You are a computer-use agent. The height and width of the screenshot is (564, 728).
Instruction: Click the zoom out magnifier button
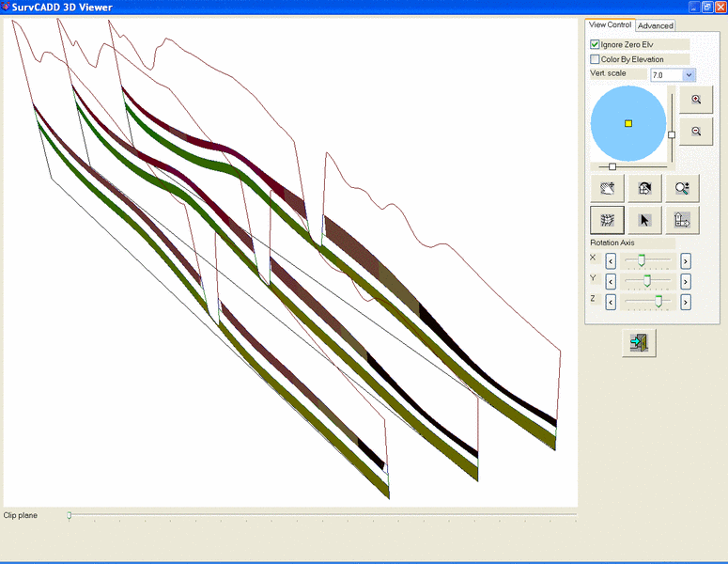pyautogui.click(x=695, y=132)
